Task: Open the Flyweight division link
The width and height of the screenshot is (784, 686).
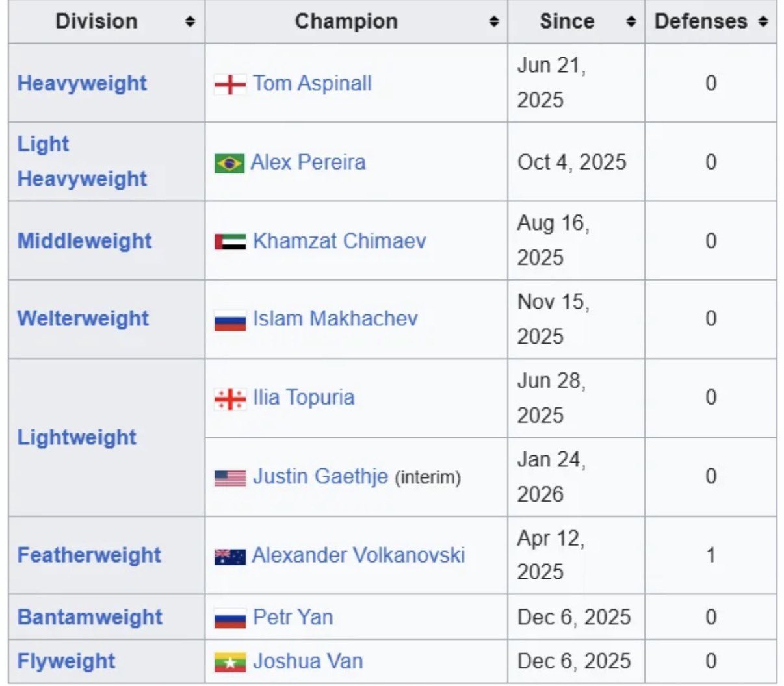Action: (66, 661)
